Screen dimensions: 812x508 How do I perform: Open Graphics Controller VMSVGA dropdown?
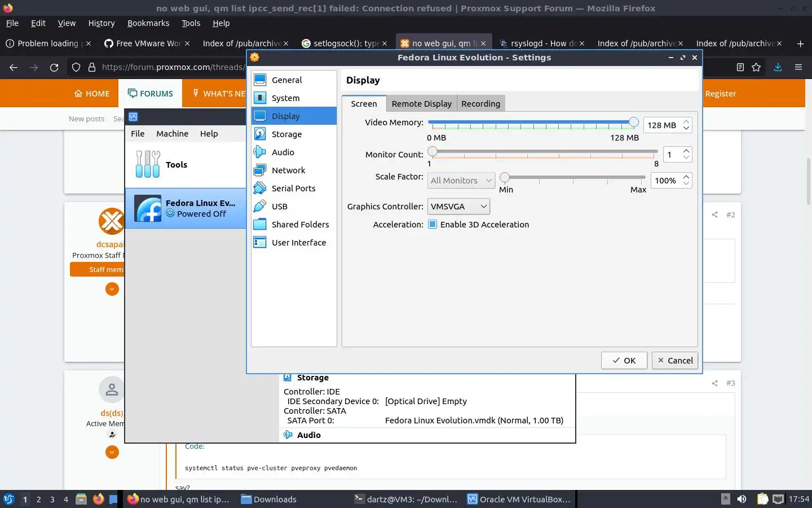(458, 207)
